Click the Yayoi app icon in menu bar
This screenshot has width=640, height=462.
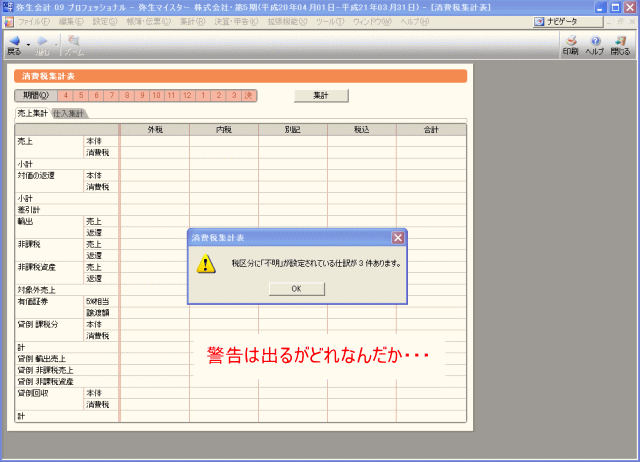click(9, 22)
